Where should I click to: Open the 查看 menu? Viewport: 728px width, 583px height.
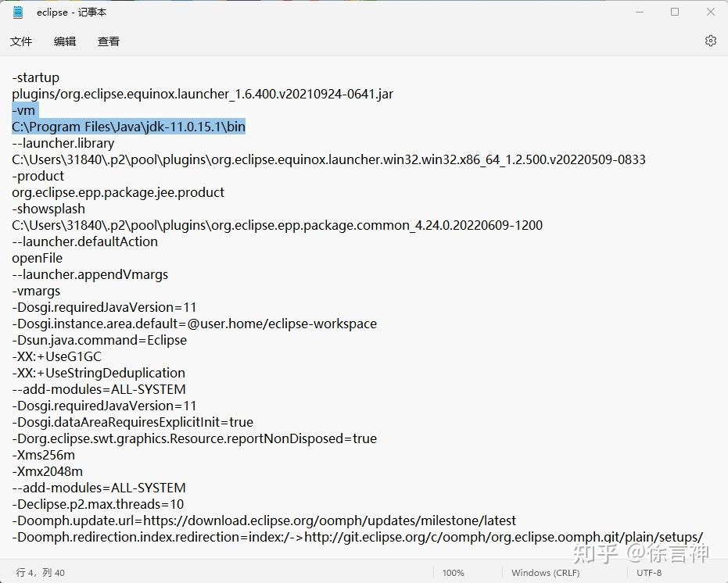click(109, 41)
